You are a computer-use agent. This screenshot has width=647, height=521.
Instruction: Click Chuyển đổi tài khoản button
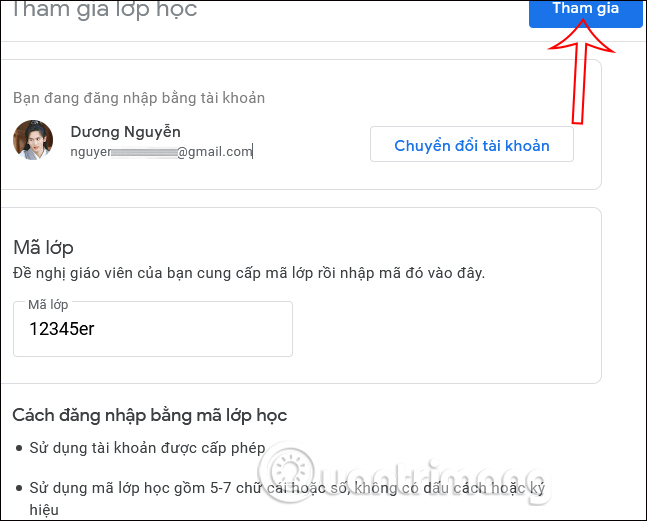point(472,144)
